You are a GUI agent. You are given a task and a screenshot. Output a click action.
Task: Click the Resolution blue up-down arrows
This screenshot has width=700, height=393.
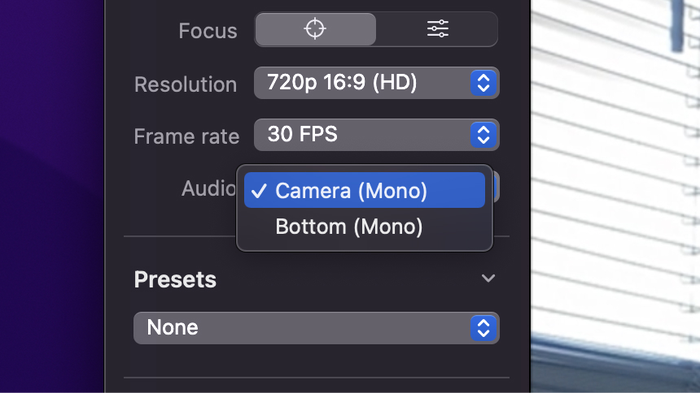(x=483, y=83)
